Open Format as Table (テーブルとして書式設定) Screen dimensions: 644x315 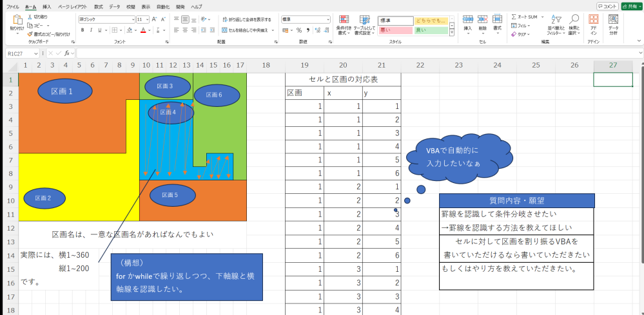365,25
